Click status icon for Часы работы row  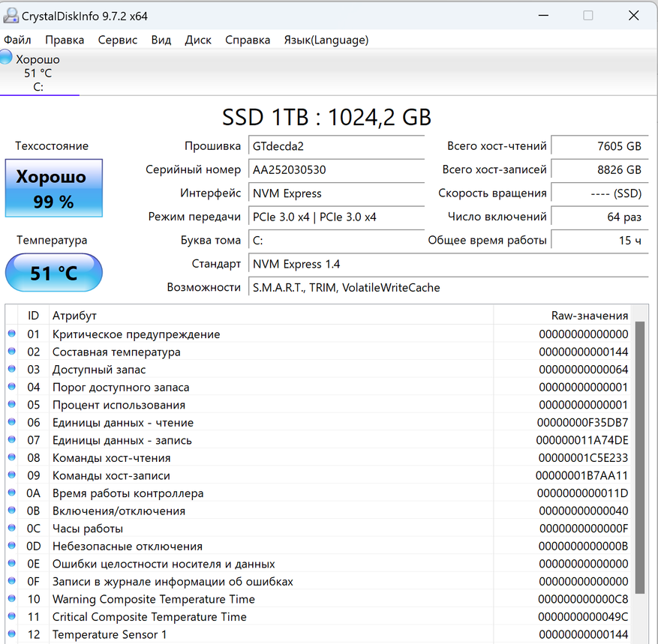pyautogui.click(x=11, y=529)
